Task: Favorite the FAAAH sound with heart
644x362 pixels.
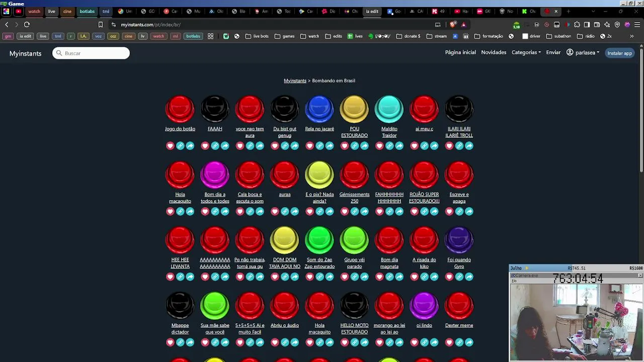Action: click(x=205, y=146)
